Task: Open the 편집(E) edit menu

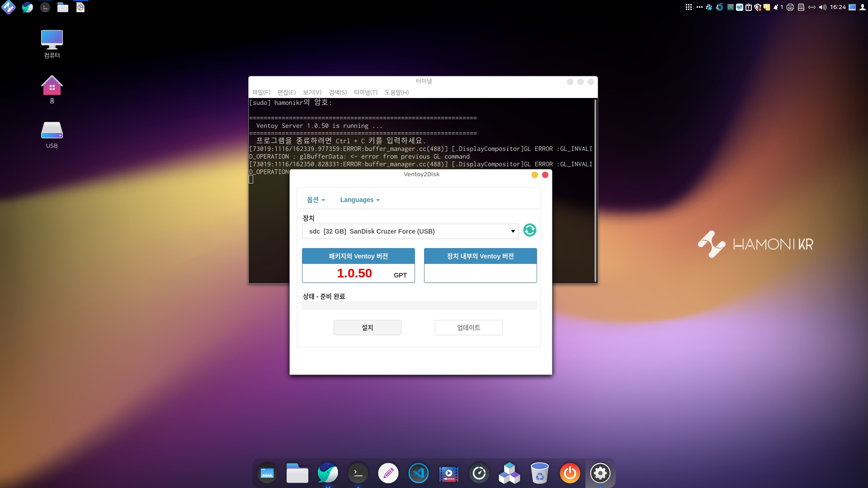Action: coord(286,92)
